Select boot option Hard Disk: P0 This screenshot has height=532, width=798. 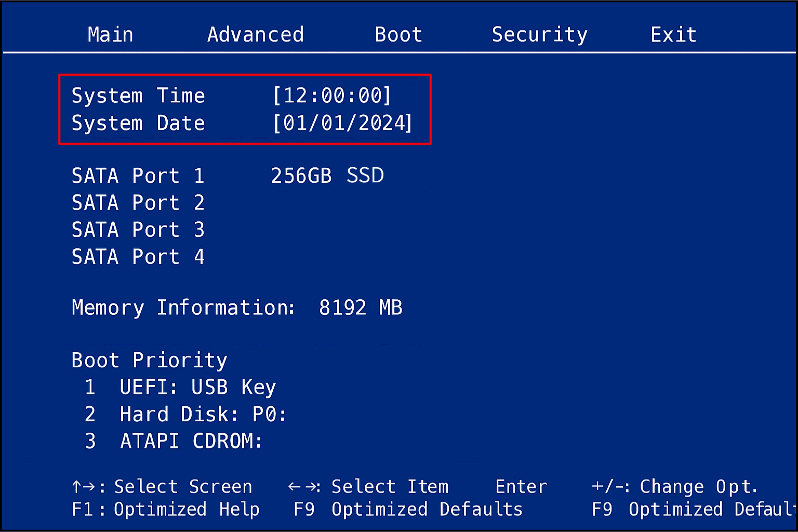click(203, 415)
